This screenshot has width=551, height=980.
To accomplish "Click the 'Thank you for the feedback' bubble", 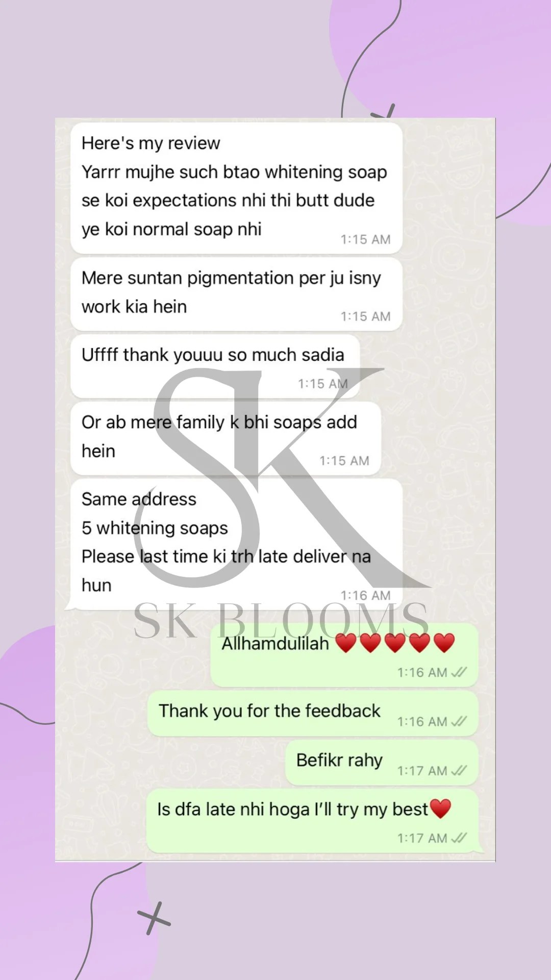I will click(x=313, y=714).
